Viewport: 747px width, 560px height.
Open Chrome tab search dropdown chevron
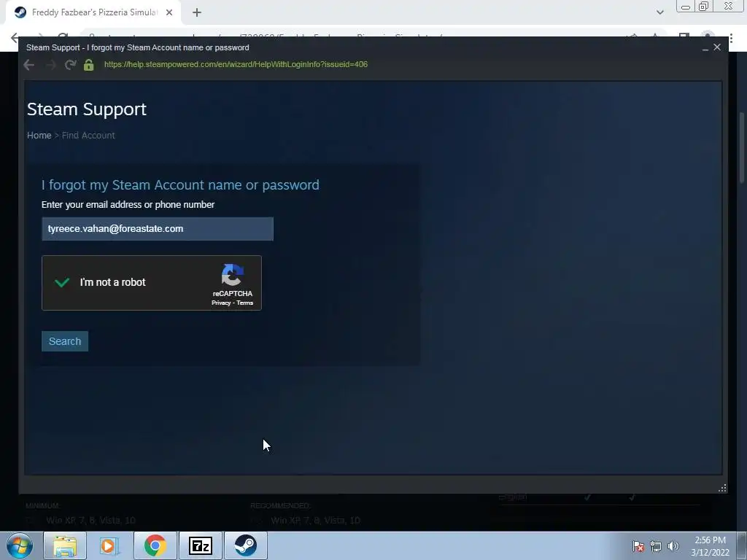659,12
